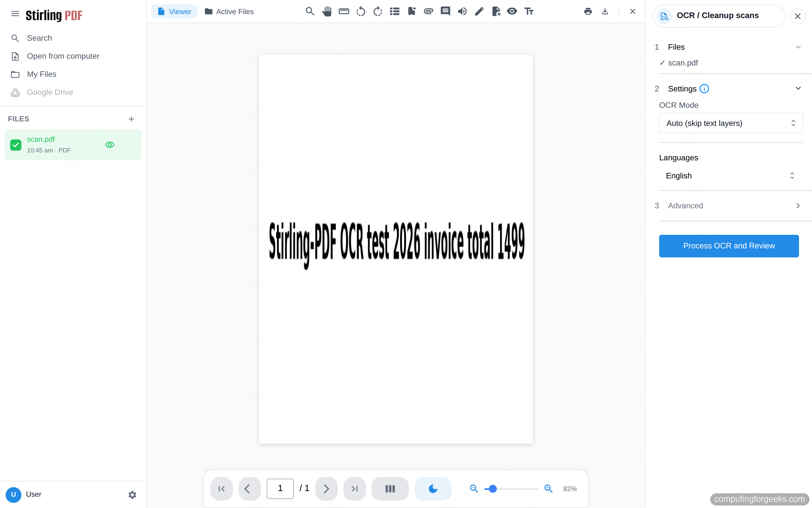This screenshot has height=508, width=812.
Task: Rotate the page counter-clockwise
Action: [x=361, y=11]
